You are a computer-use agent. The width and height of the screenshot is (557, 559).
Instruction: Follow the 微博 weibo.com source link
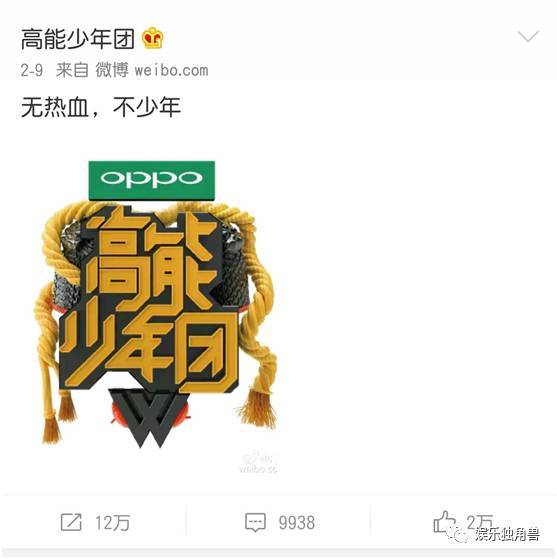click(152, 70)
